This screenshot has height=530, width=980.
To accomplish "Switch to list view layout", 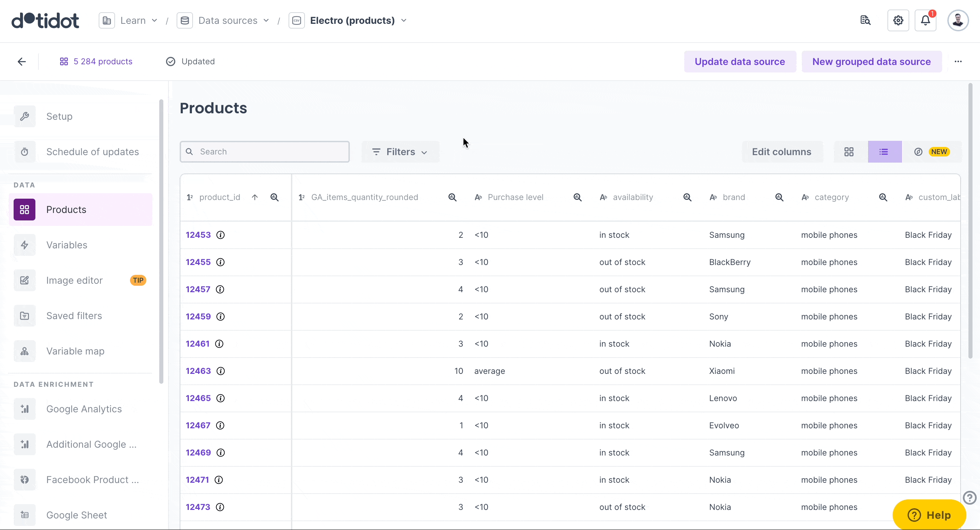I will click(x=884, y=152).
